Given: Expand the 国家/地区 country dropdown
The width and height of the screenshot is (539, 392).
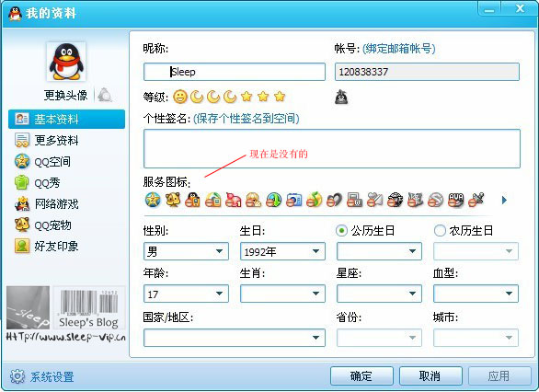Looking at the screenshot, I should 235,338.
